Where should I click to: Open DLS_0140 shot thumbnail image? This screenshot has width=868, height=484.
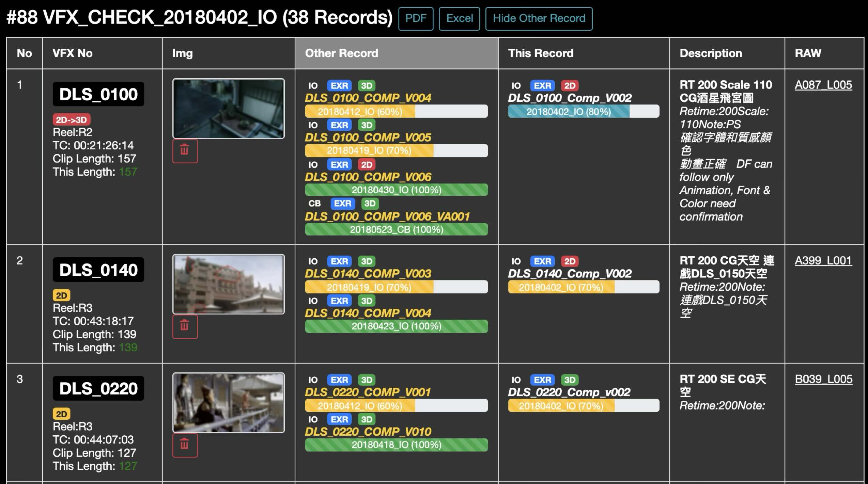click(x=228, y=284)
